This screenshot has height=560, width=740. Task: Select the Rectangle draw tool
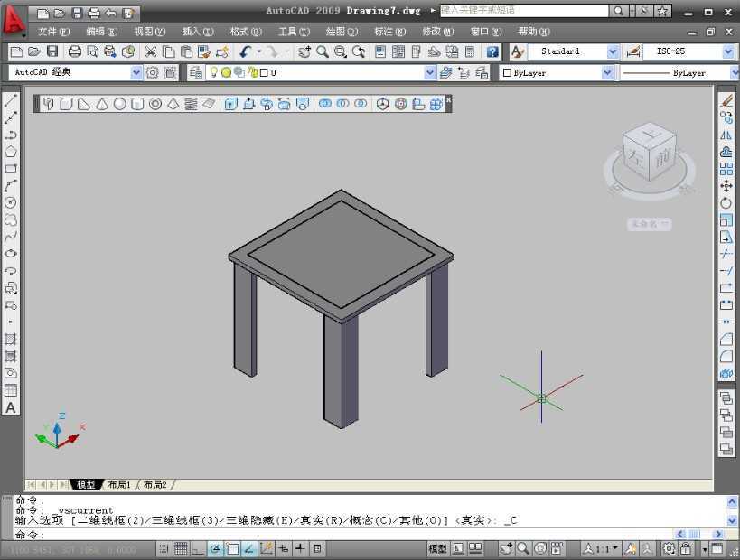click(10, 168)
